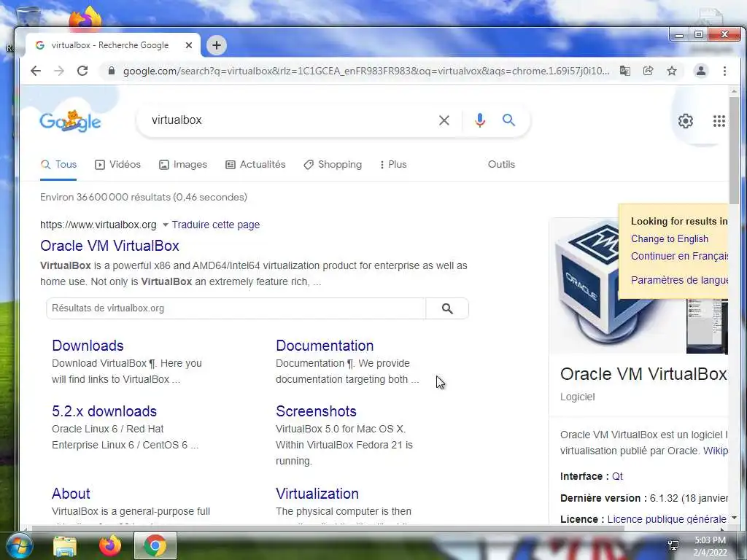This screenshot has width=747, height=560.
Task: Switch to the Images tab
Action: [183, 165]
